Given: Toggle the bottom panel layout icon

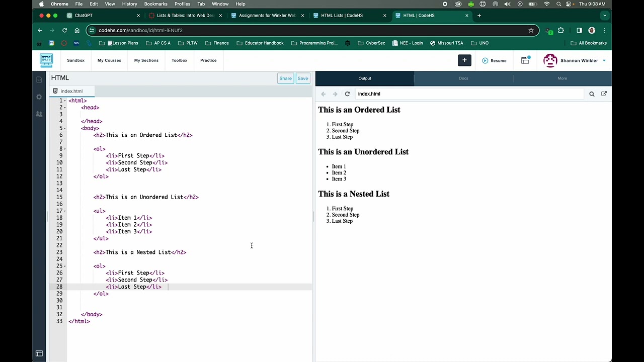Looking at the screenshot, I should (39, 353).
